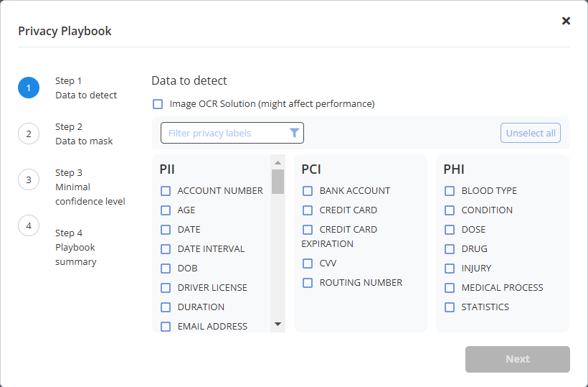Select BLOOD TYPE checkbox
Screen dimensions: 588x387
(450, 191)
